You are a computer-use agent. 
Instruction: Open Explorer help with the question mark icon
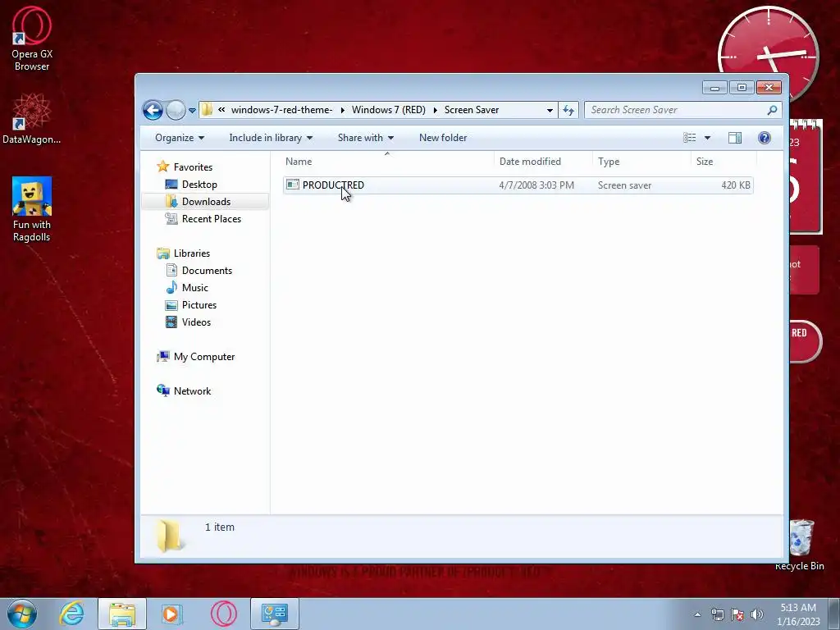coord(765,138)
